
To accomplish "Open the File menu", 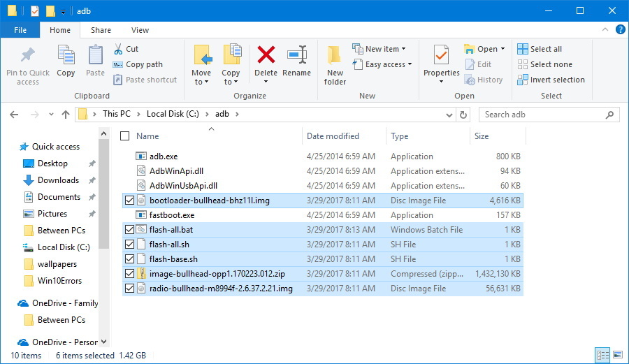I will [x=20, y=30].
